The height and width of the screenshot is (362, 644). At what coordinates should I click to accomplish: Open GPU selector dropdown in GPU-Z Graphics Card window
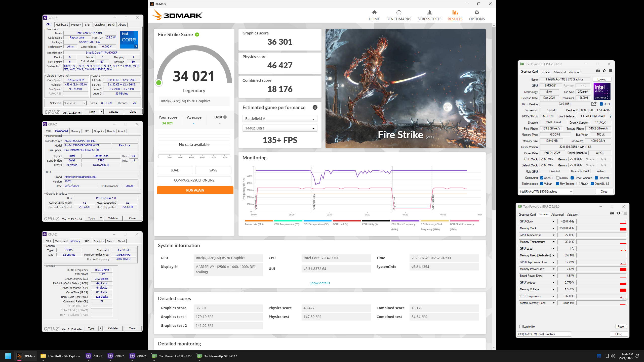point(546,192)
